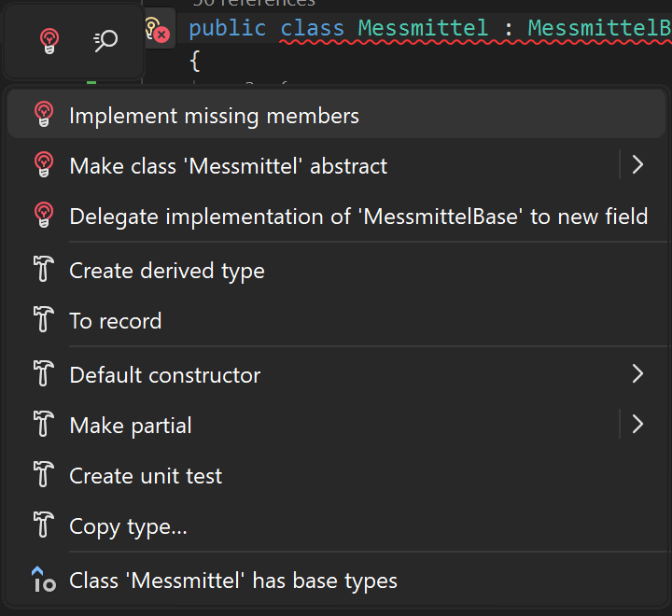The width and height of the screenshot is (672, 616).
Task: Open the inspect magnifier search icon
Action: (105, 41)
